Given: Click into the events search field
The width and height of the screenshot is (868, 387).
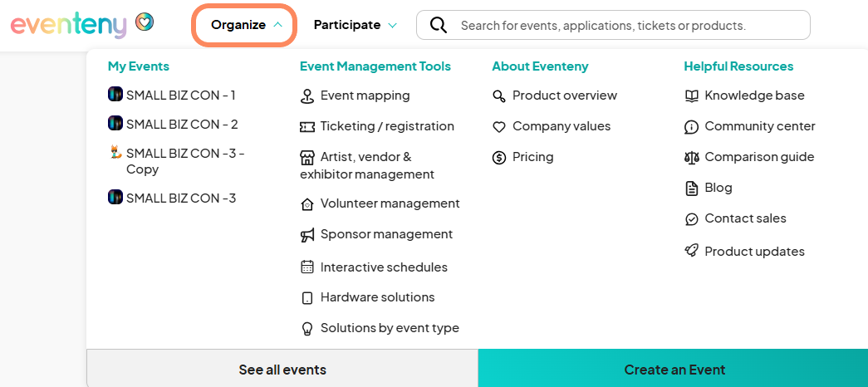Looking at the screenshot, I should click(613, 25).
